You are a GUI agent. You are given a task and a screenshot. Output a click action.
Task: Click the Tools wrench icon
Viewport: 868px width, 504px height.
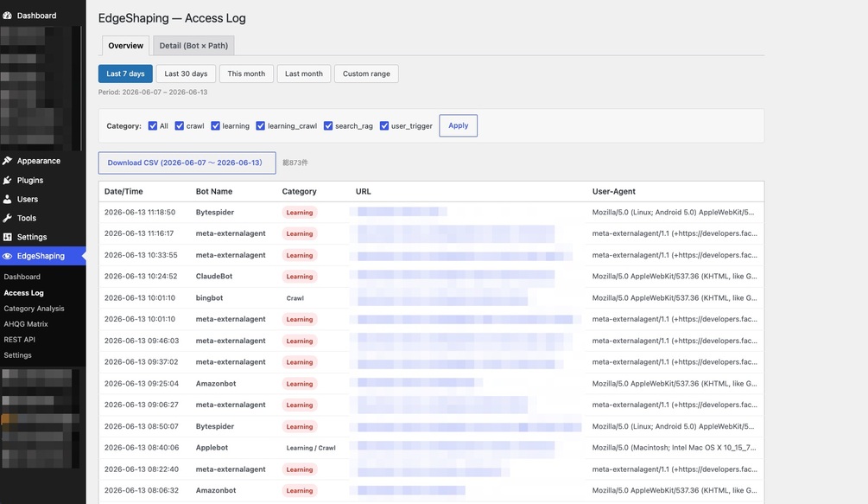[x=7, y=218]
